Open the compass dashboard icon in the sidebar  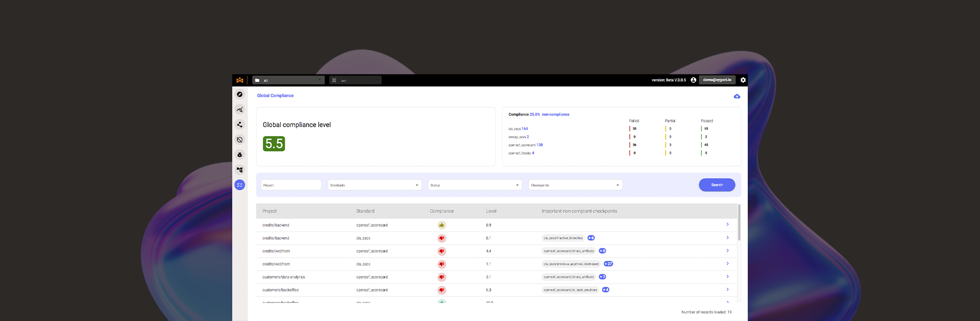pyautogui.click(x=239, y=95)
